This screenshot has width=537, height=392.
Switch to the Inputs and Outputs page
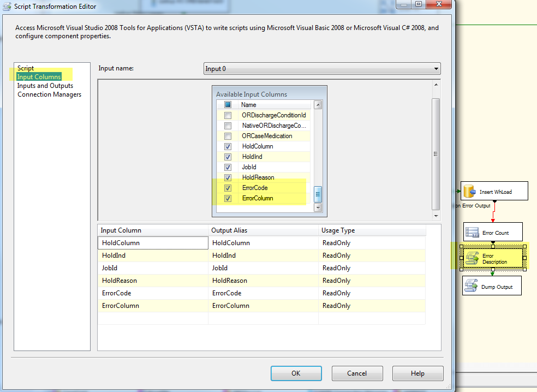point(45,85)
